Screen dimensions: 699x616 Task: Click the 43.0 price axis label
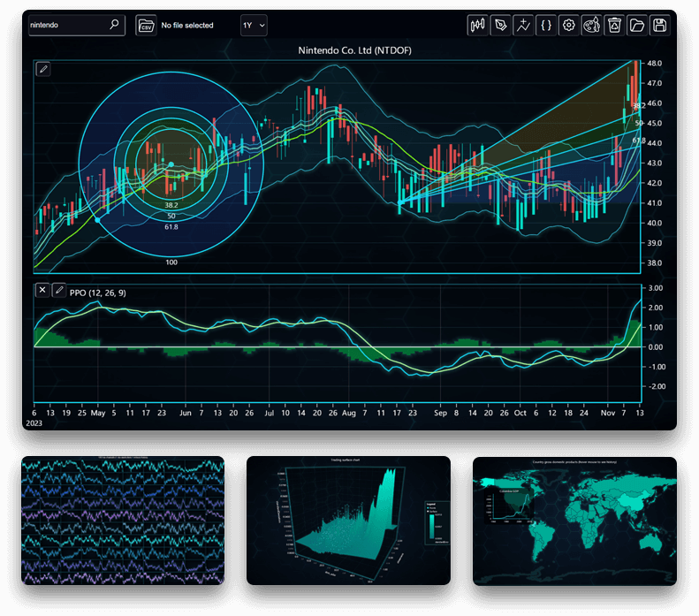(655, 164)
